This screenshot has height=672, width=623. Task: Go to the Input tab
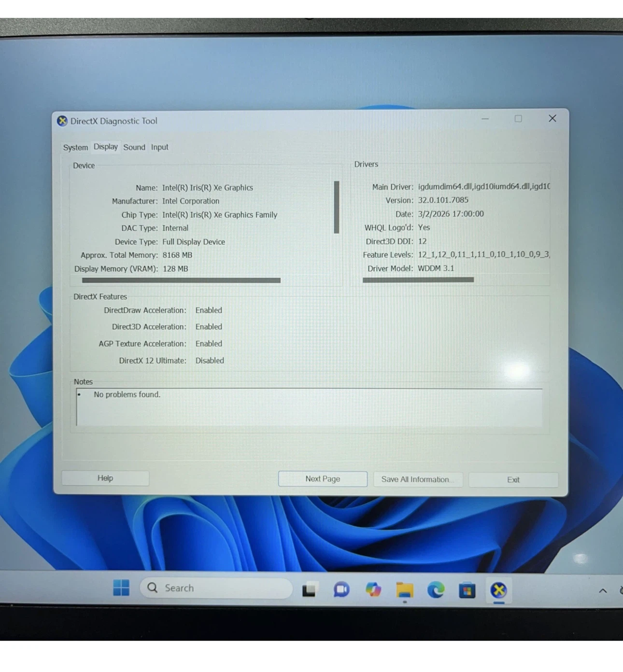pyautogui.click(x=160, y=147)
